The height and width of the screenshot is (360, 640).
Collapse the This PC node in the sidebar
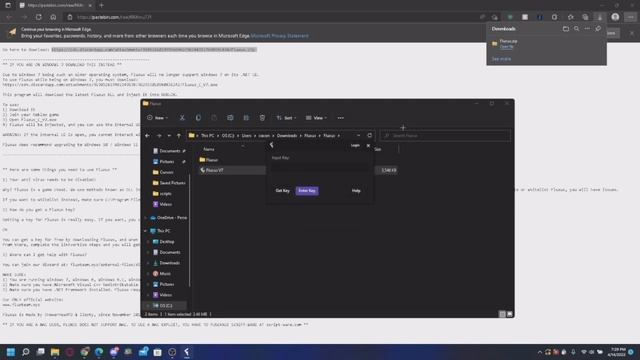145,231
